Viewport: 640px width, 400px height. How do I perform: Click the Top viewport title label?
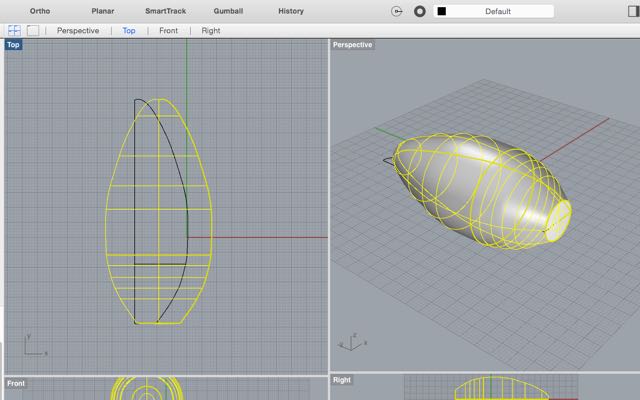point(13,45)
